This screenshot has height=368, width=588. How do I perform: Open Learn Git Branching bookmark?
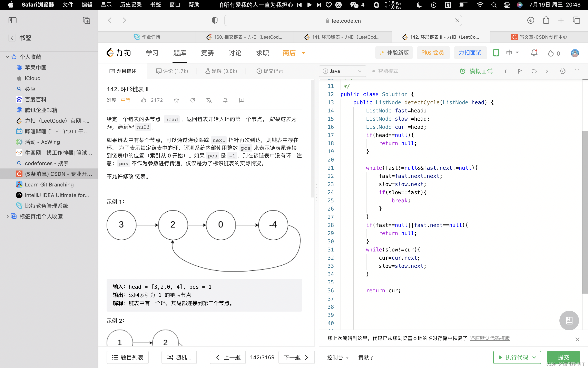coord(49,184)
